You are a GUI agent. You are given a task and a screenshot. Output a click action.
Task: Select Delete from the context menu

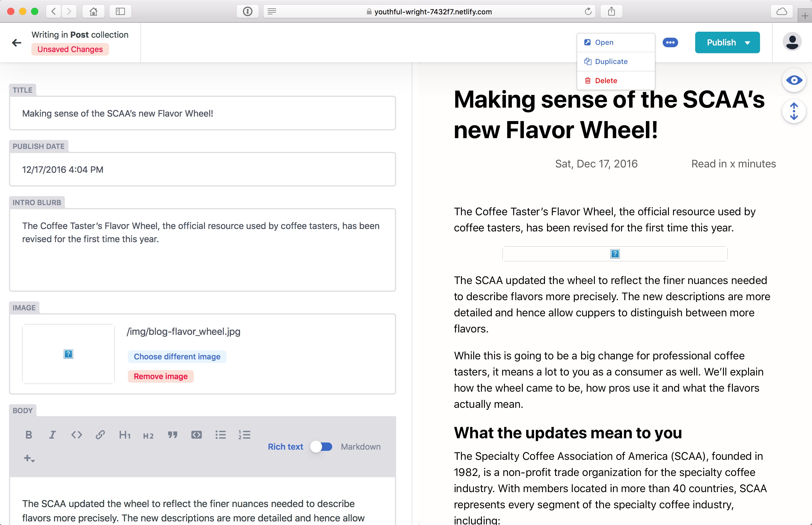pos(606,80)
